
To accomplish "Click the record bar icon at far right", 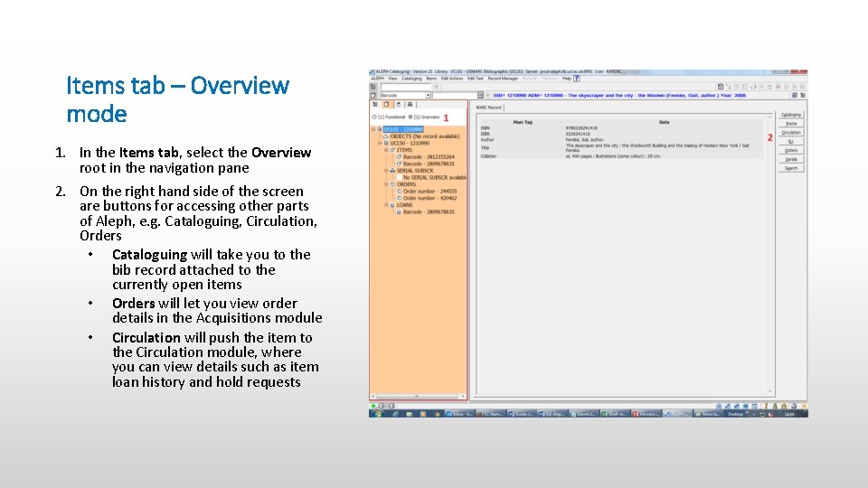I will pyautogui.click(x=803, y=95).
